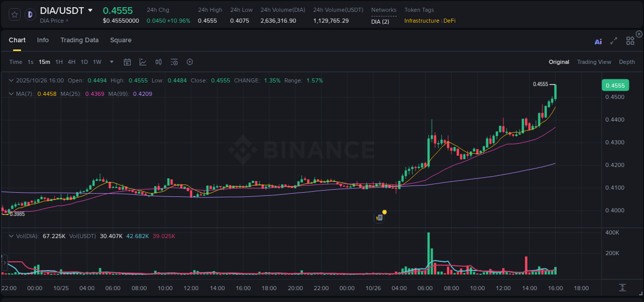644x302 pixels.
Task: Select the 1H timeframe interval
Action: 59,62
